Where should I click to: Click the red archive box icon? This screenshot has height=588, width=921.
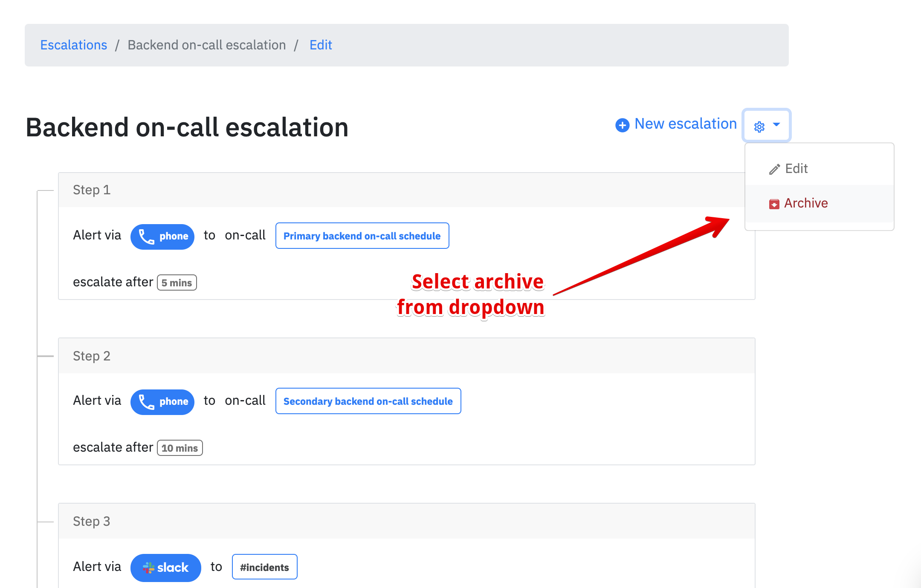pos(774,204)
